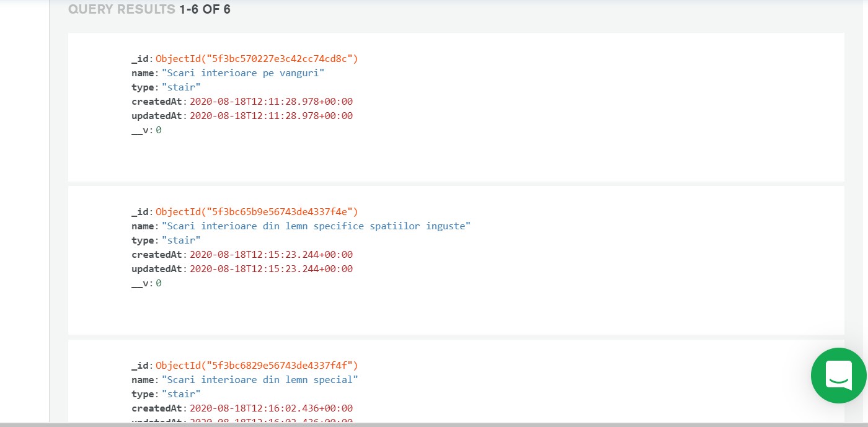Image resolution: width=868 pixels, height=427 pixels.
Task: Click createdAt timestamp 2020-08-18T12:11:28.978
Action: click(271, 102)
